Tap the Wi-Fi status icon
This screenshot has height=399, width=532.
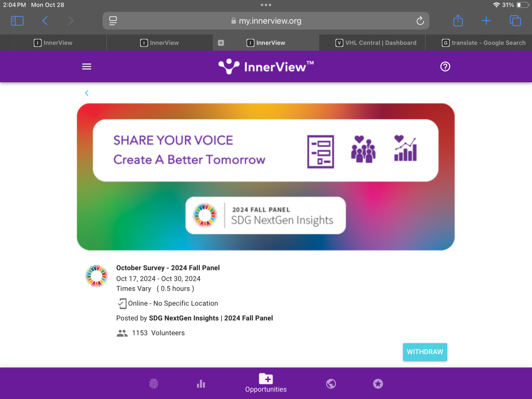(x=496, y=5)
